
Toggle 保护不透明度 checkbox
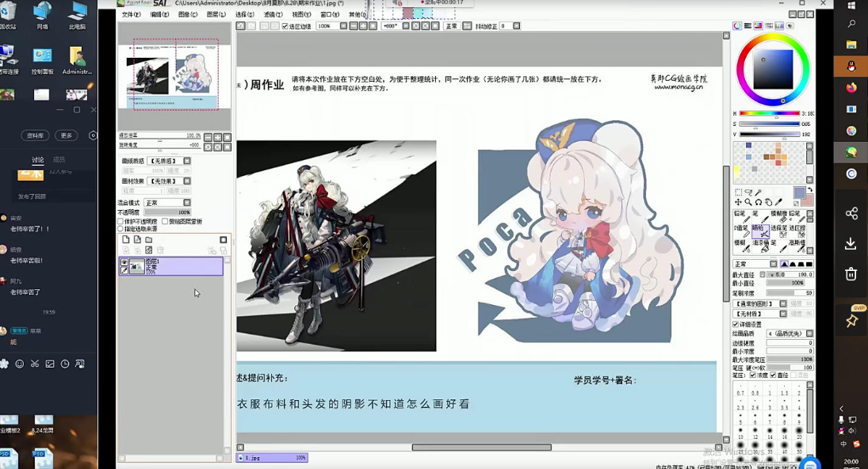pos(120,221)
